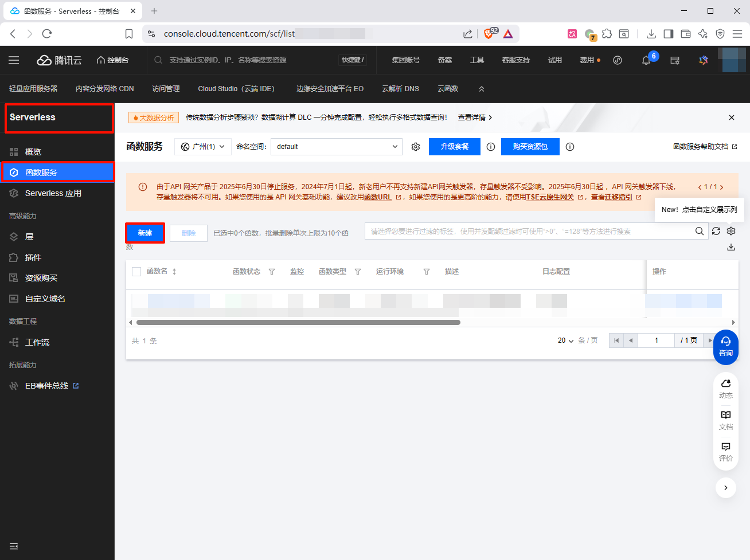750x560 pixels.
Task: Bookmark this page in the browser
Action: point(129,34)
